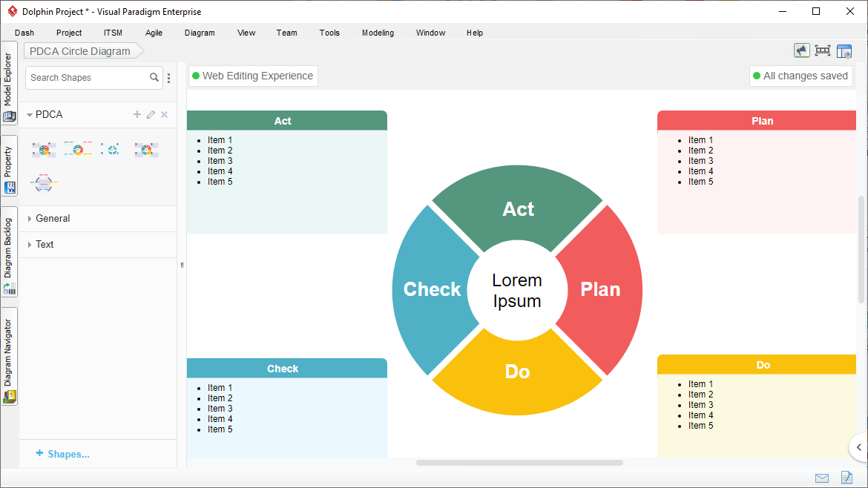868x488 pixels.
Task: Click the PDCA Circle Diagram breadcrumb
Action: click(x=83, y=51)
